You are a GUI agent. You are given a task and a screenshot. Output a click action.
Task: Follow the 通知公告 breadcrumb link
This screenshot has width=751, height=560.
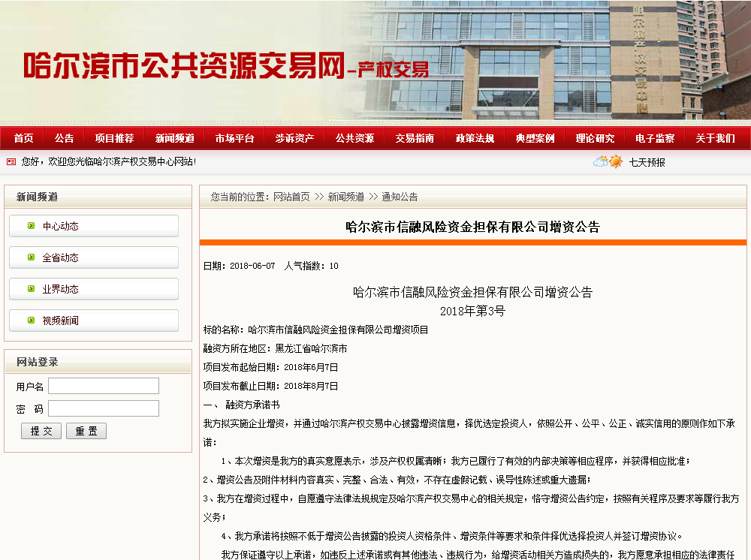400,197
